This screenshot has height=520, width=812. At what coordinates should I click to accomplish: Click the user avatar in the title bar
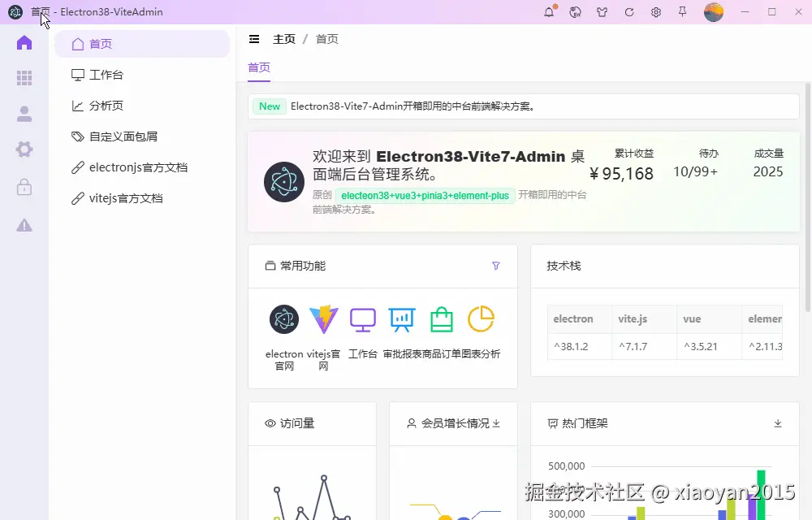[x=713, y=12]
